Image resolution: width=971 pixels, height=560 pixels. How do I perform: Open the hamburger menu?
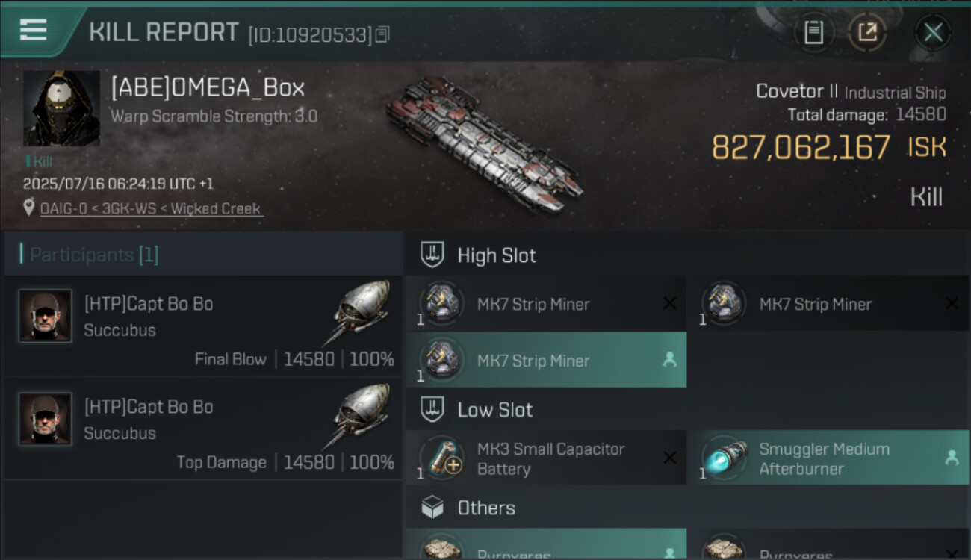33,30
